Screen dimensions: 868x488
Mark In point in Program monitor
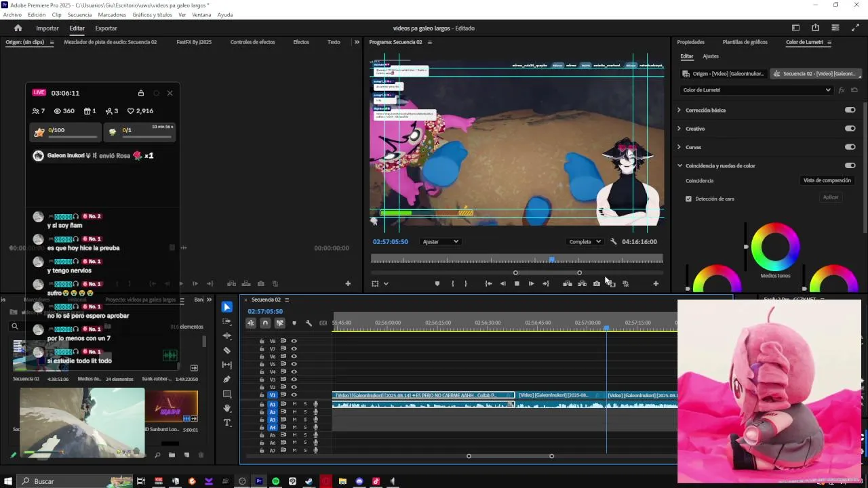click(x=452, y=283)
